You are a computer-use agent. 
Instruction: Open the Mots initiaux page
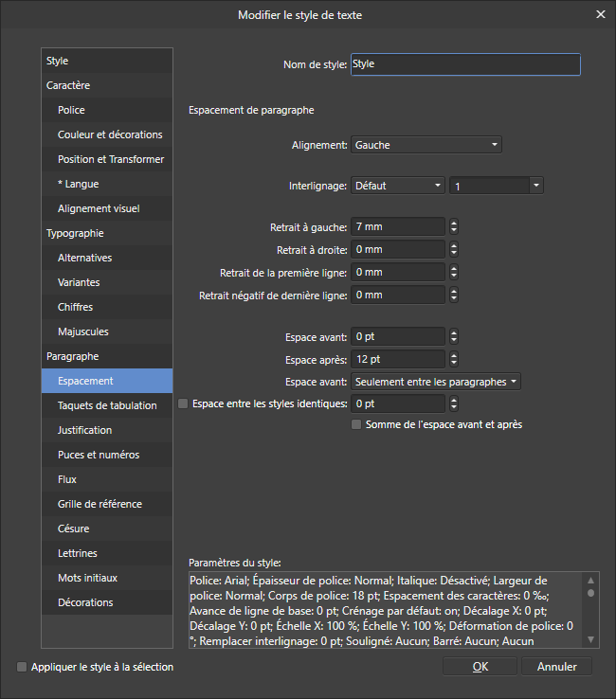pos(107,578)
